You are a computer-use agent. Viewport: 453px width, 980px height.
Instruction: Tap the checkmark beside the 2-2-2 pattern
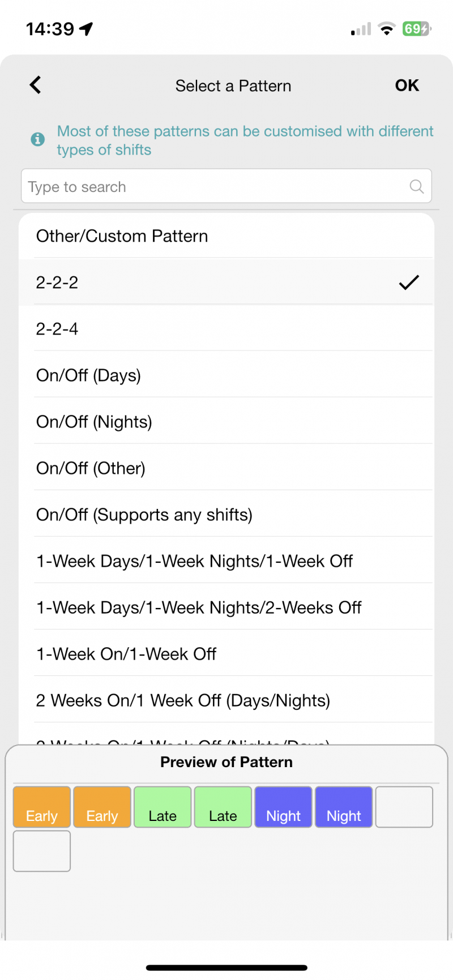coord(409,282)
